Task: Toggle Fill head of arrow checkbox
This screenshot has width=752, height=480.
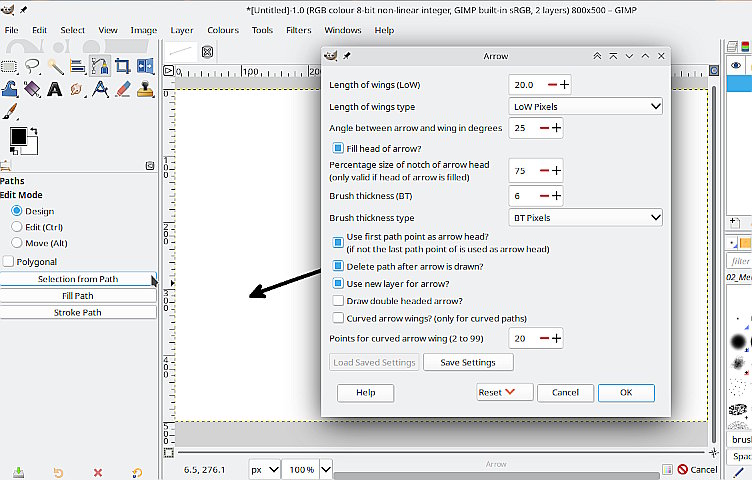Action: click(338, 148)
